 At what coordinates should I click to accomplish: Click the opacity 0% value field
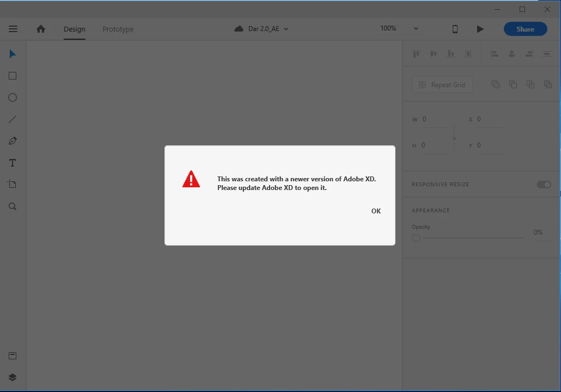[x=542, y=233]
